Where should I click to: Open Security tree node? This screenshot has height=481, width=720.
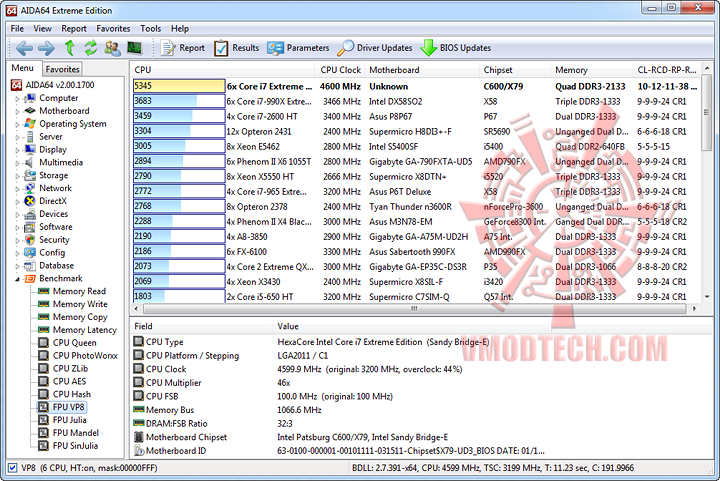54,239
